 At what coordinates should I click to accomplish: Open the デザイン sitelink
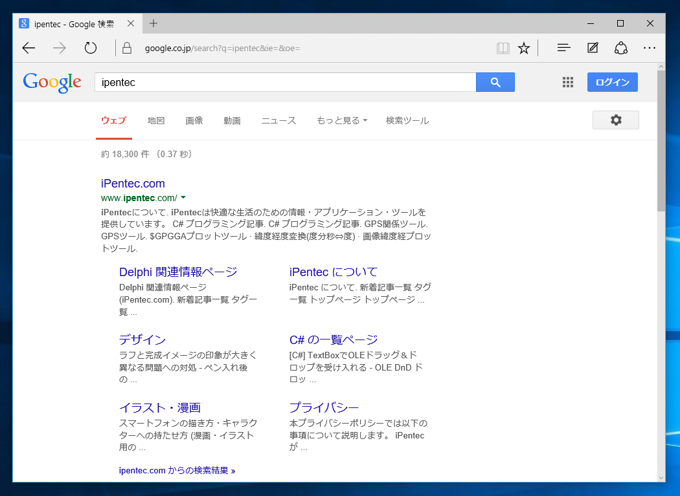(x=142, y=339)
